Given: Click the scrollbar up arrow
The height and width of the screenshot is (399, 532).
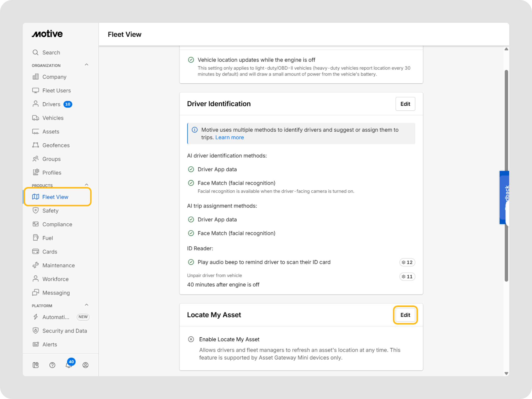Looking at the screenshot, I should 506,49.
